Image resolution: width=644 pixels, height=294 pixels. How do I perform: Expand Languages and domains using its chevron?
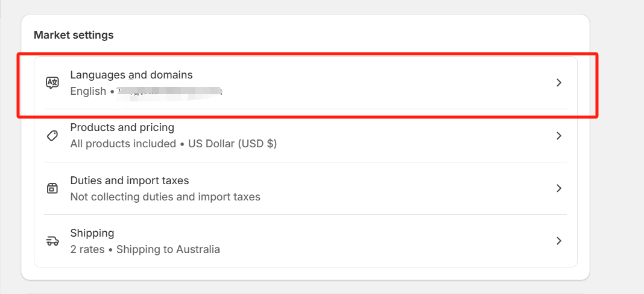click(558, 83)
